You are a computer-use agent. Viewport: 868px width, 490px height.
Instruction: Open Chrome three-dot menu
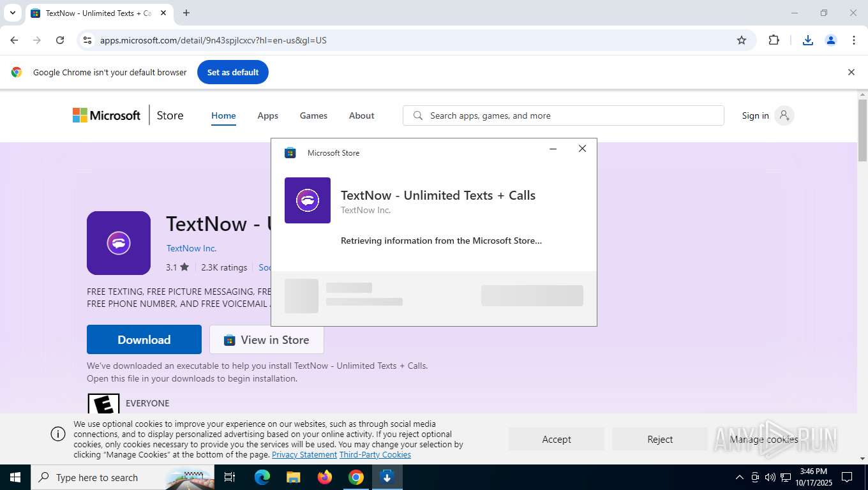854,40
